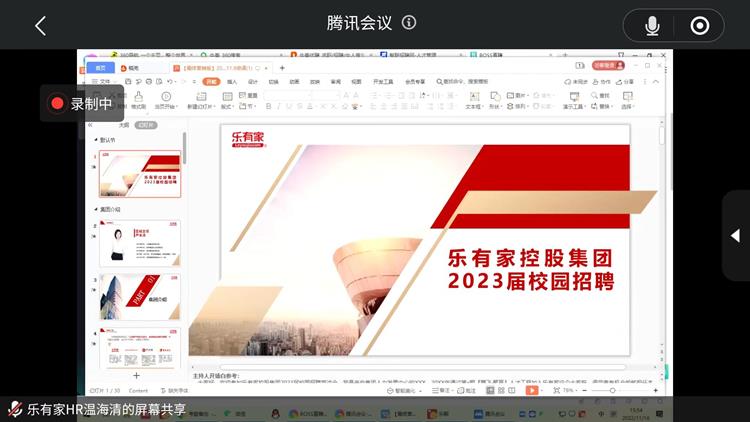This screenshot has width=750, height=422.
Task: Select the 幻灯片 thumbnail view tab
Action: [x=146, y=126]
